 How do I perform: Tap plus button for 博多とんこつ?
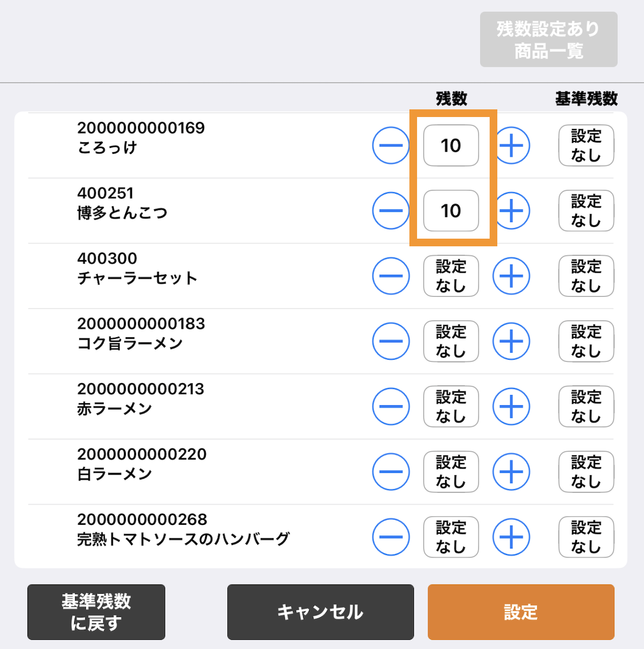click(512, 211)
